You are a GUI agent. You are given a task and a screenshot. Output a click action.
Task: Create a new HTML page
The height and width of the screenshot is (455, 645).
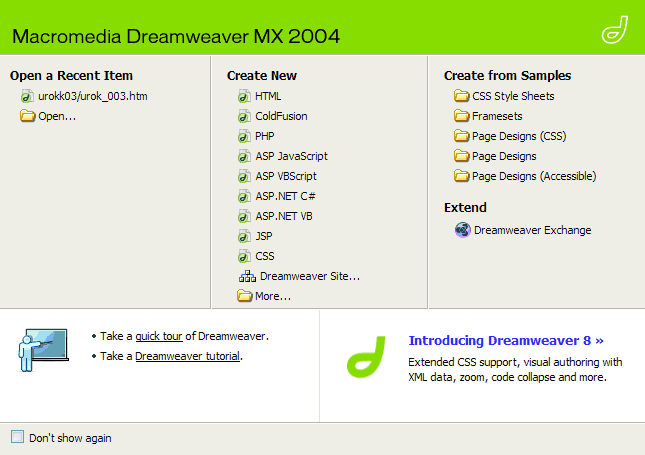pos(268,96)
